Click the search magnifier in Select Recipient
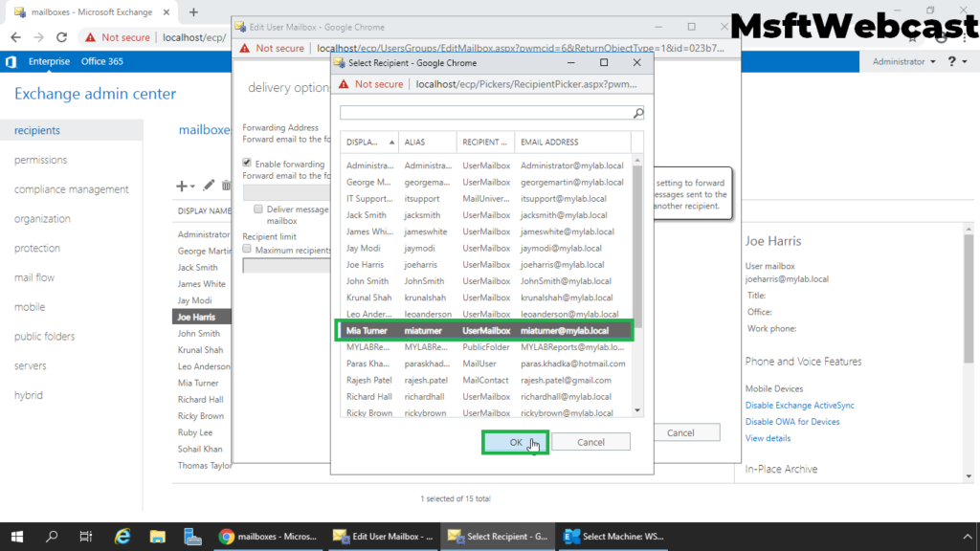980x551 pixels. [637, 113]
